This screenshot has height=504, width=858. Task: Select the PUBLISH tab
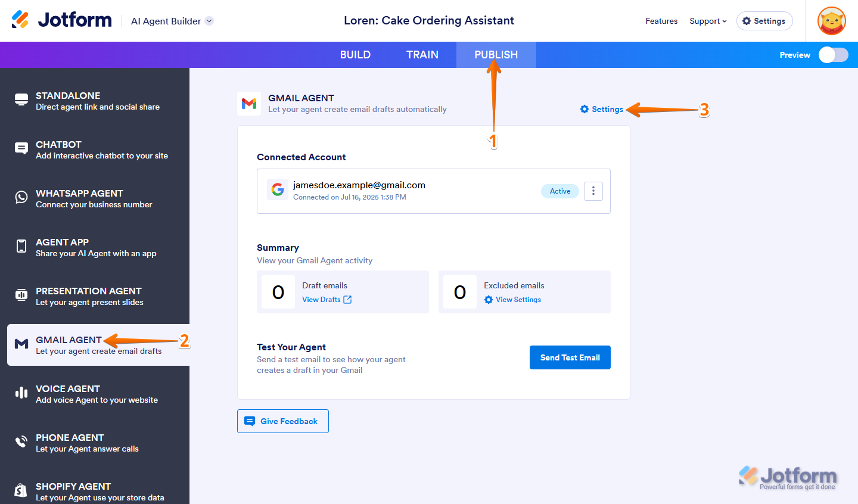496,55
